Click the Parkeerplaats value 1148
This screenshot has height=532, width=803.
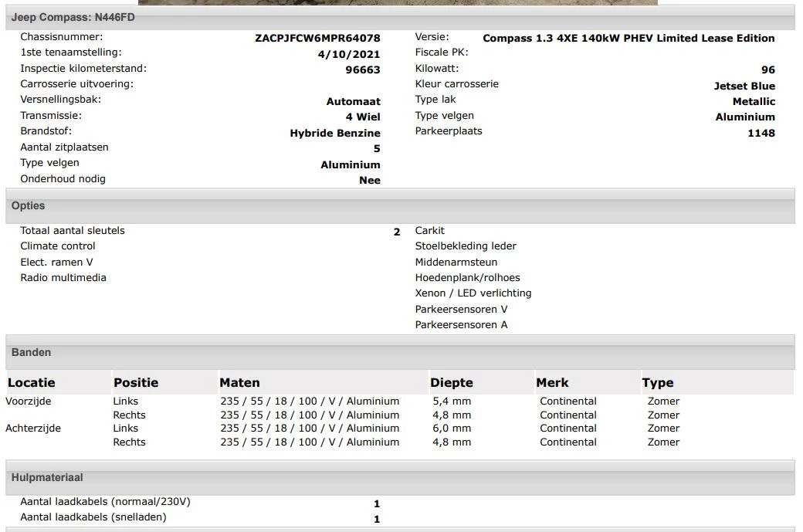click(761, 133)
